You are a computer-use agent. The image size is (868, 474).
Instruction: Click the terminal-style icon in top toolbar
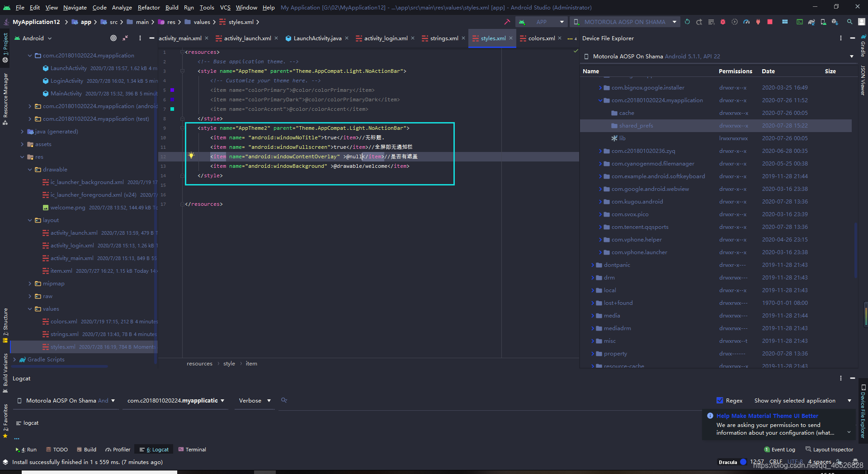[799, 22]
